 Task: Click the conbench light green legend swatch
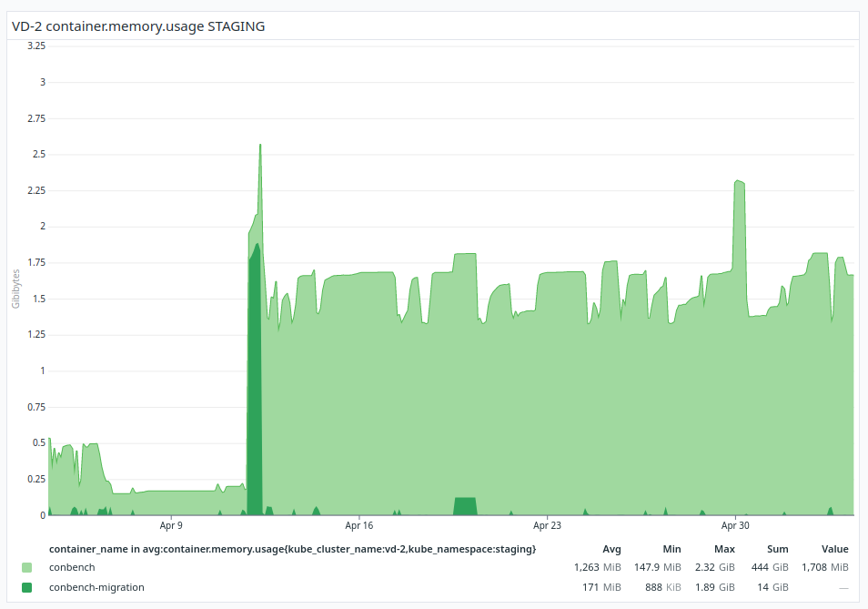[x=26, y=567]
